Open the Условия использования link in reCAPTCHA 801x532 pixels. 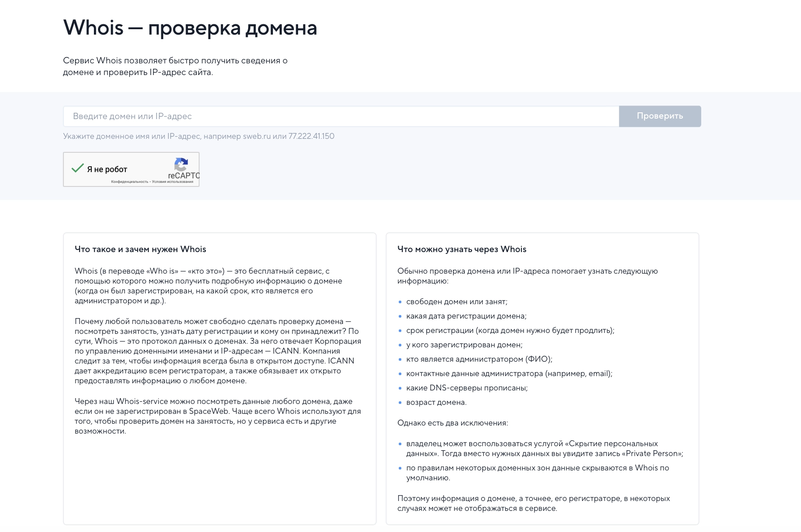pos(173,182)
